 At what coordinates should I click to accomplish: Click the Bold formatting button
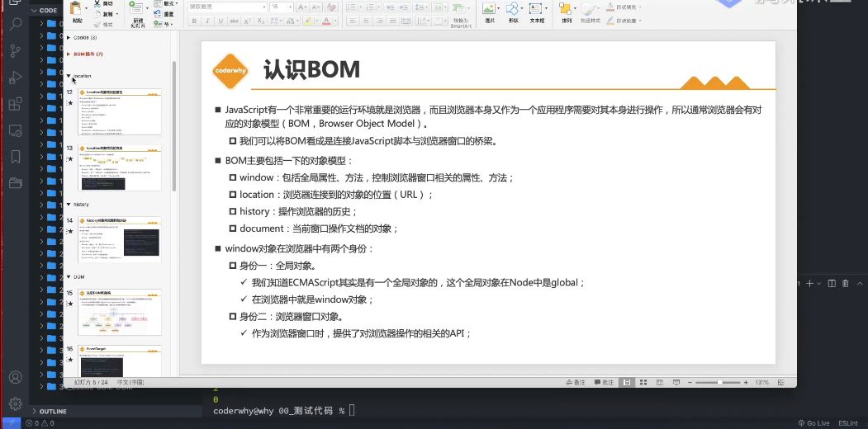coord(195,21)
